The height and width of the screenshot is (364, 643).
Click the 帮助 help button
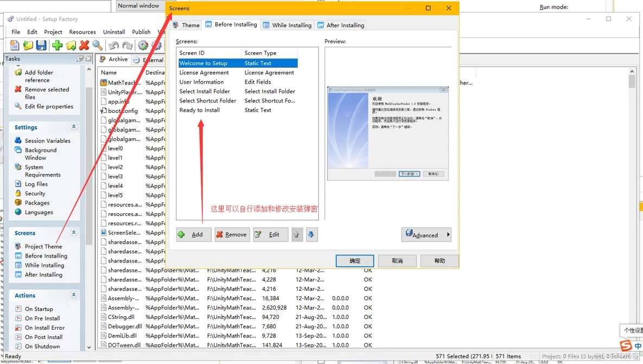[x=439, y=261]
